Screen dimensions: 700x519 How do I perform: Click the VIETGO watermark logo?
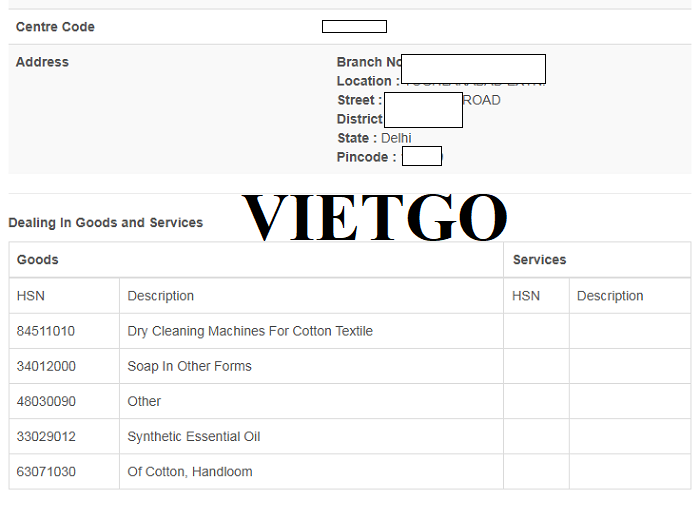point(375,217)
